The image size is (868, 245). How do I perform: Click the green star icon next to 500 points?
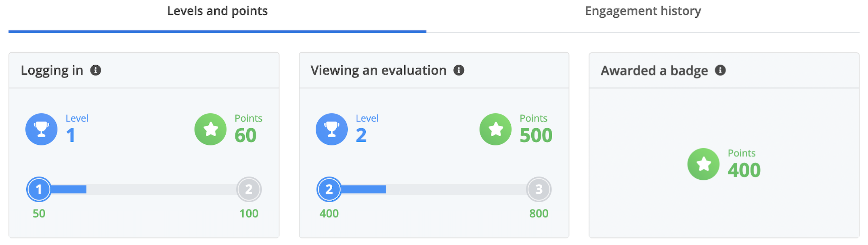click(495, 129)
